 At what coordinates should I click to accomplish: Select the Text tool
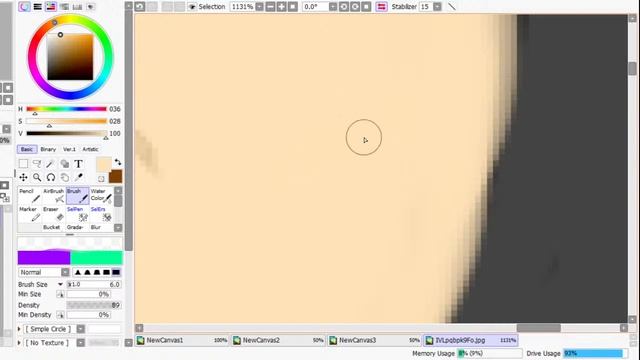tap(78, 164)
